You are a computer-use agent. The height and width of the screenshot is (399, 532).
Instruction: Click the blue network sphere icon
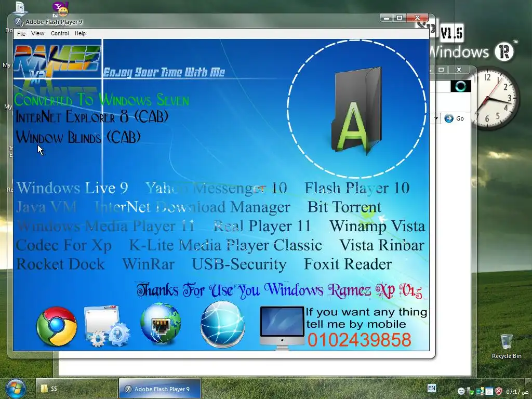coord(222,325)
